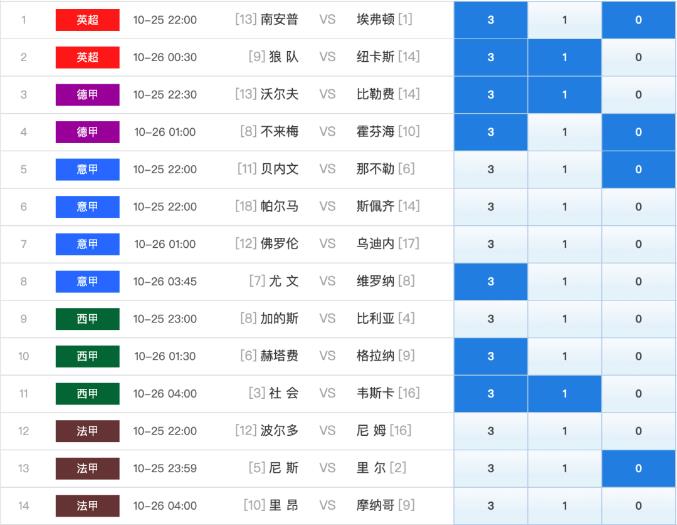This screenshot has height=525, width=677.
Task: Toggle the 0 pick for 尼斯 vs 里尔
Action: coord(638,468)
